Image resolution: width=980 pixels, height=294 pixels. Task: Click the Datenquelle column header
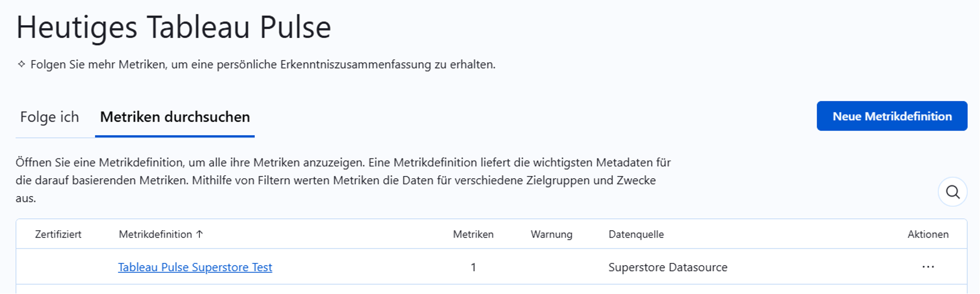pyautogui.click(x=636, y=235)
